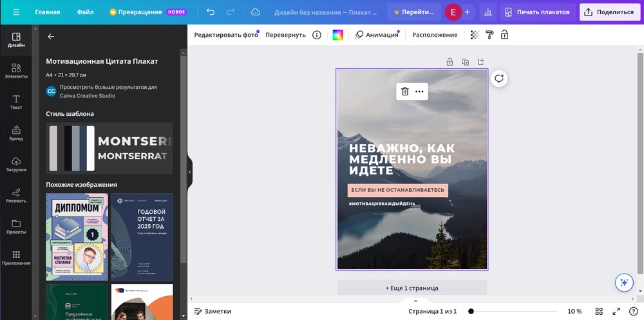Click the Поделиться share button
This screenshot has height=320, width=644.
[610, 12]
